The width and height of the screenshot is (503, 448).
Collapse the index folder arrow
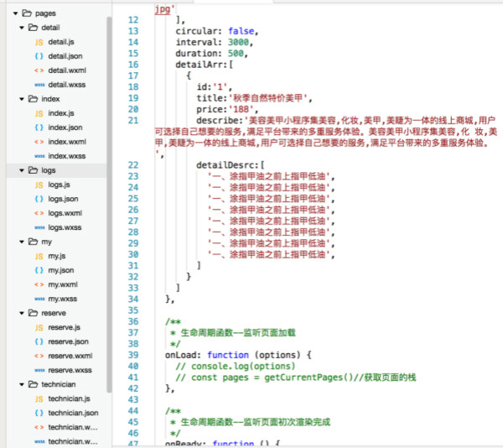tap(22, 99)
